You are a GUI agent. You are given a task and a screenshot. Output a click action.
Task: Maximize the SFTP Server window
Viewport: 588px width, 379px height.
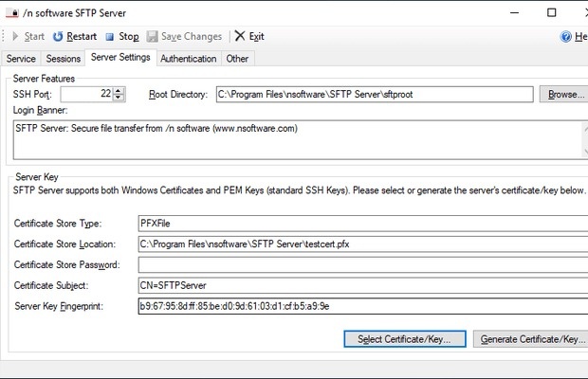551,12
